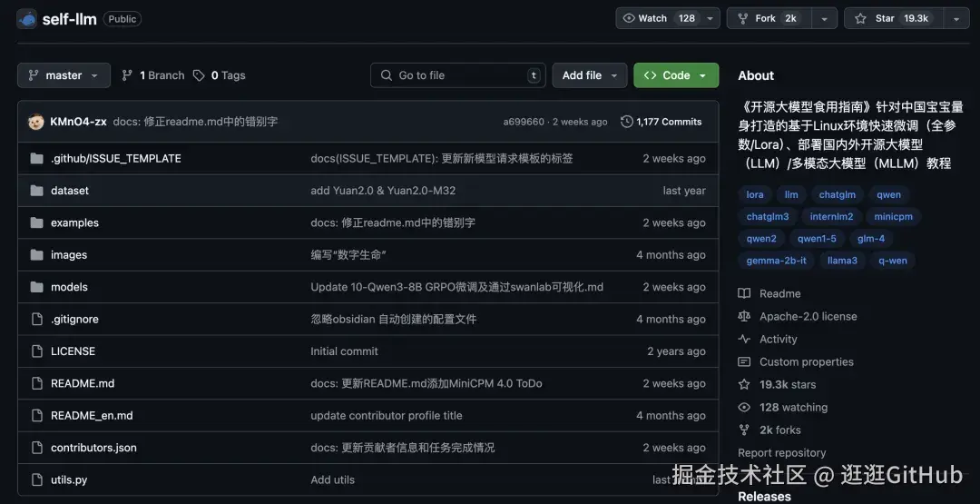This screenshot has height=504, width=980.
Task: View the 0 Tags link
Action: (x=220, y=75)
